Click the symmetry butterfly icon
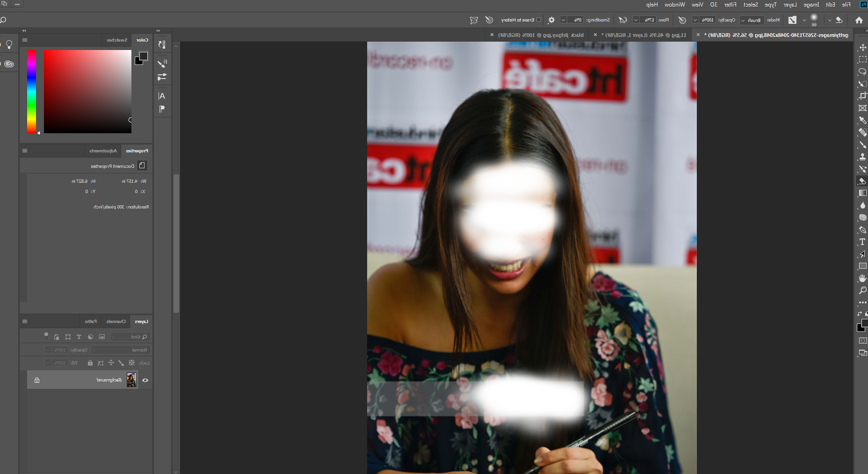Image resolution: width=868 pixels, height=474 pixels. click(x=474, y=20)
